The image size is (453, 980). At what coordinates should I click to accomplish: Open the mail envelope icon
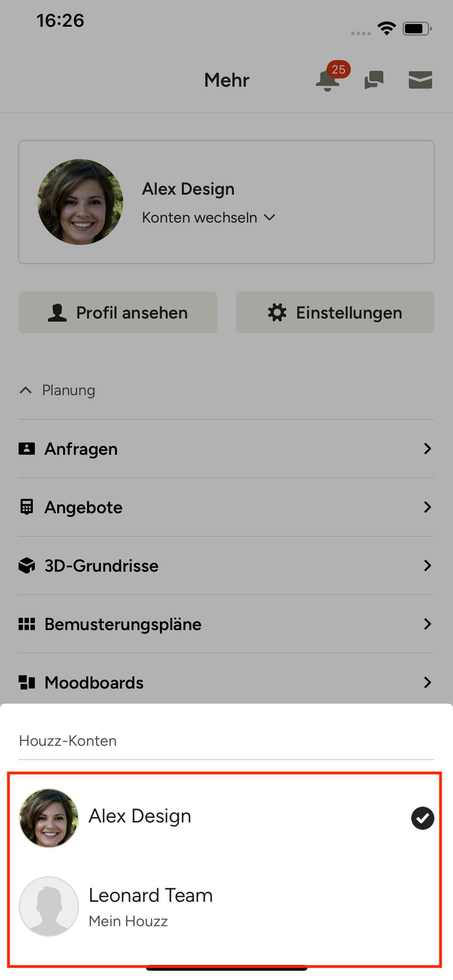(x=420, y=80)
